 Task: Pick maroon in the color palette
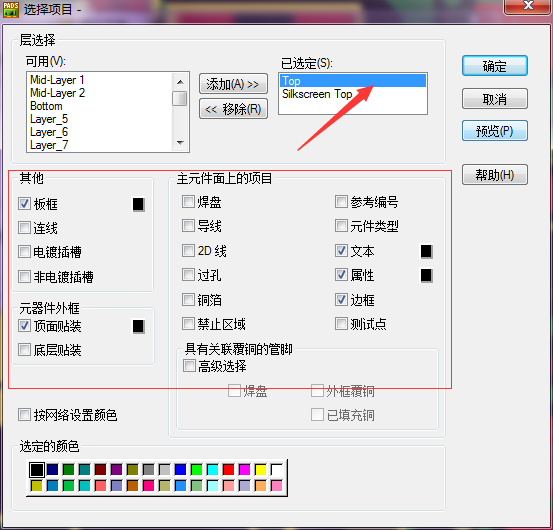[x=101, y=470]
